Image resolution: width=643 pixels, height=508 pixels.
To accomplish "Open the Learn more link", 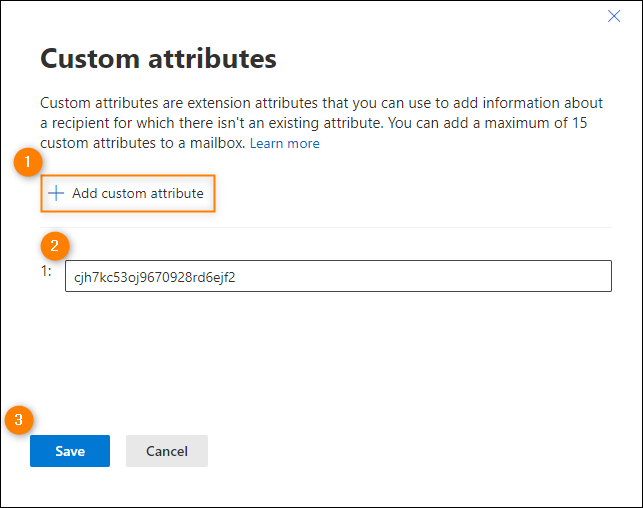I will click(x=285, y=144).
